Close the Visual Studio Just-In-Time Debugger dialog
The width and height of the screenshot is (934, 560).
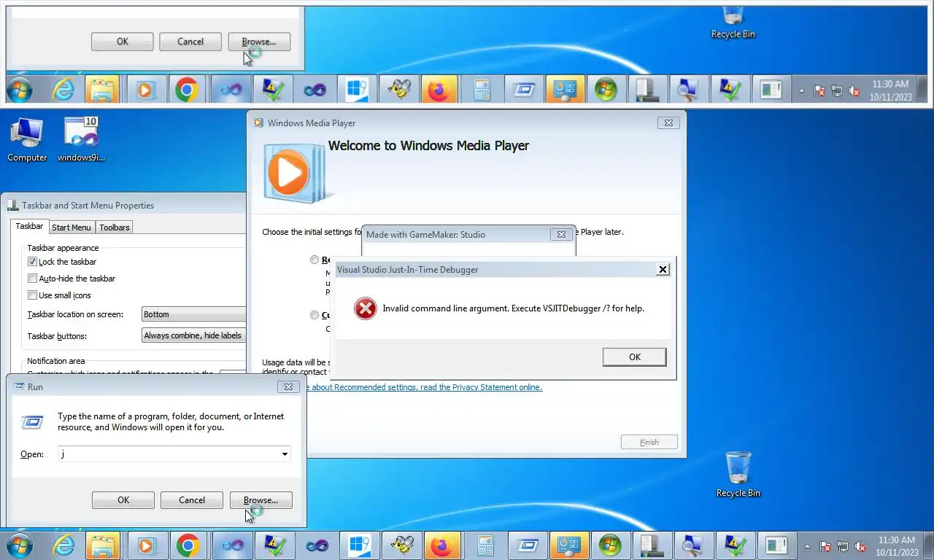(x=663, y=269)
